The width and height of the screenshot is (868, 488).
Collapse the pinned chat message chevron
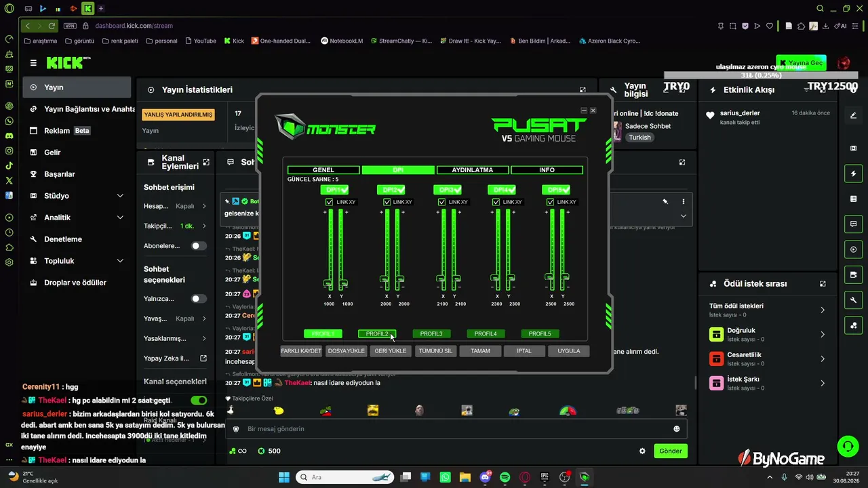pos(683,216)
